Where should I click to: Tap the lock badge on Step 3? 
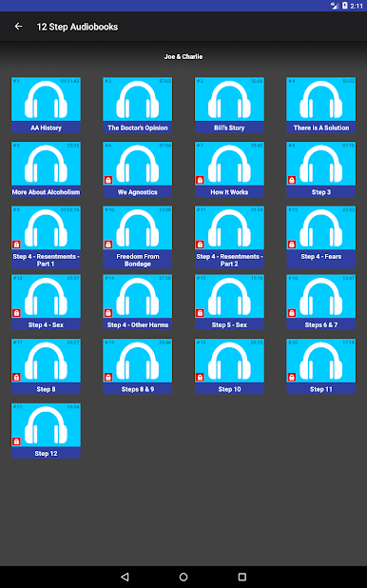click(292, 180)
